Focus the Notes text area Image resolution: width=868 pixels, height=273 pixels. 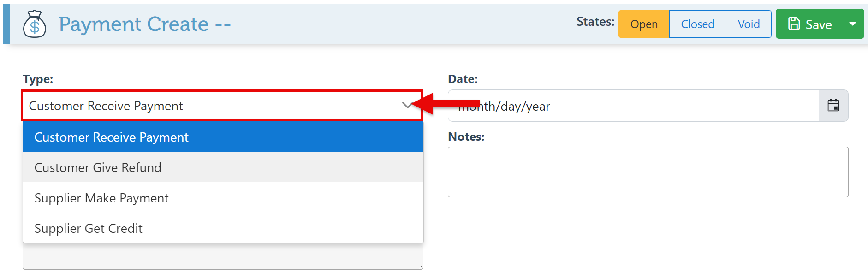648,172
